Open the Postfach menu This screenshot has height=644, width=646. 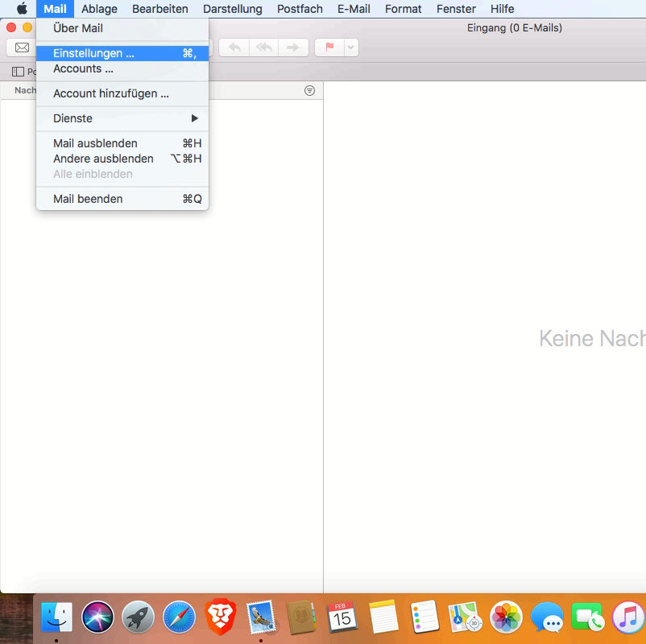click(x=300, y=9)
